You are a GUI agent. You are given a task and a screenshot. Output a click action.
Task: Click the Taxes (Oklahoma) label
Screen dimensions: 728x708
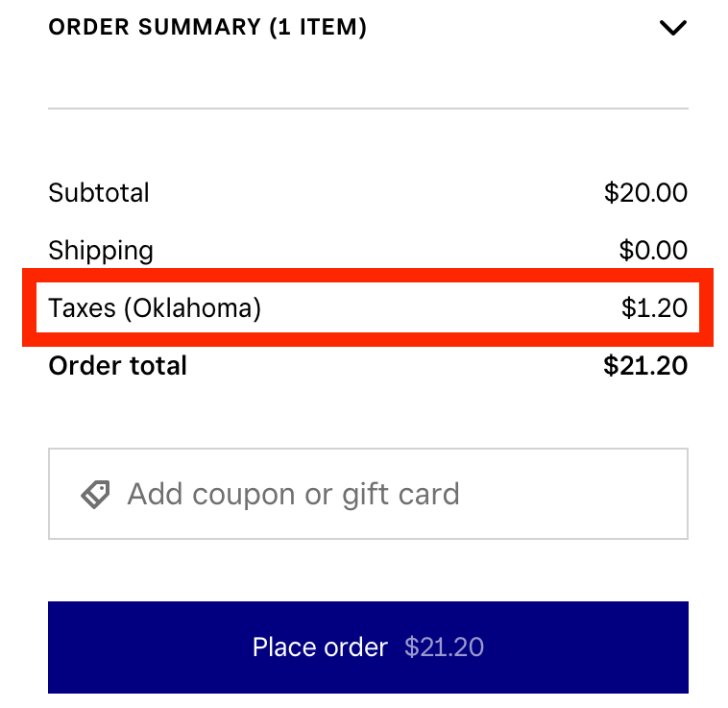click(x=155, y=308)
